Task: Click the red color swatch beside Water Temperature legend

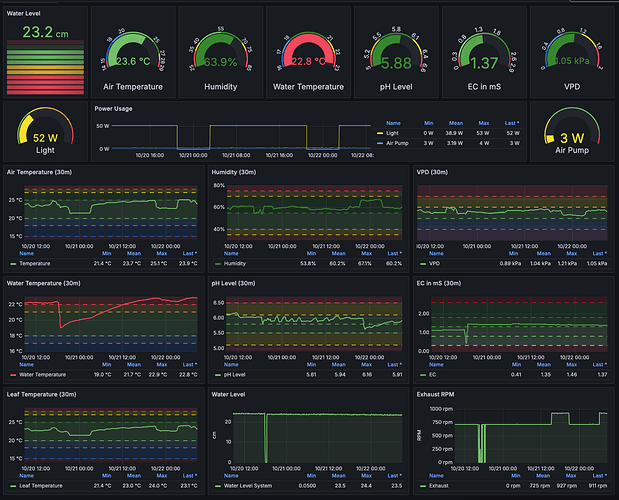Action: [12, 374]
